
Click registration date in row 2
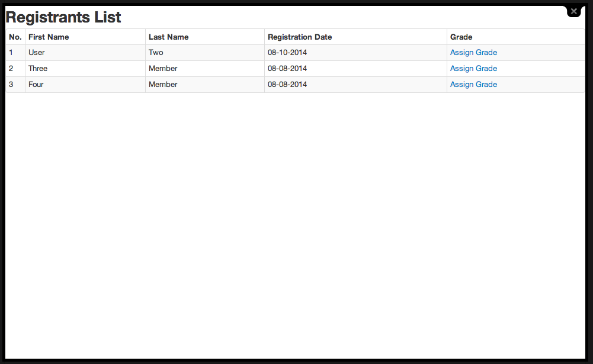click(287, 69)
